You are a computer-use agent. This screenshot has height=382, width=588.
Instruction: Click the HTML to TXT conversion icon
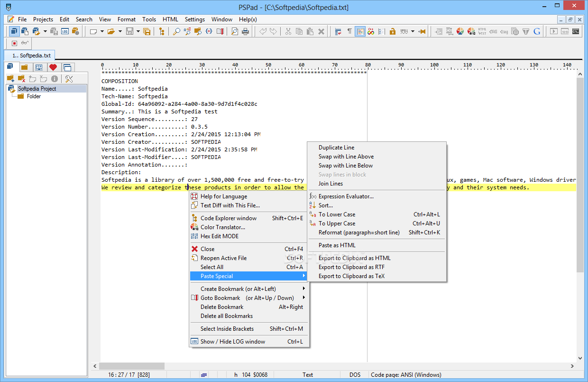pos(482,31)
